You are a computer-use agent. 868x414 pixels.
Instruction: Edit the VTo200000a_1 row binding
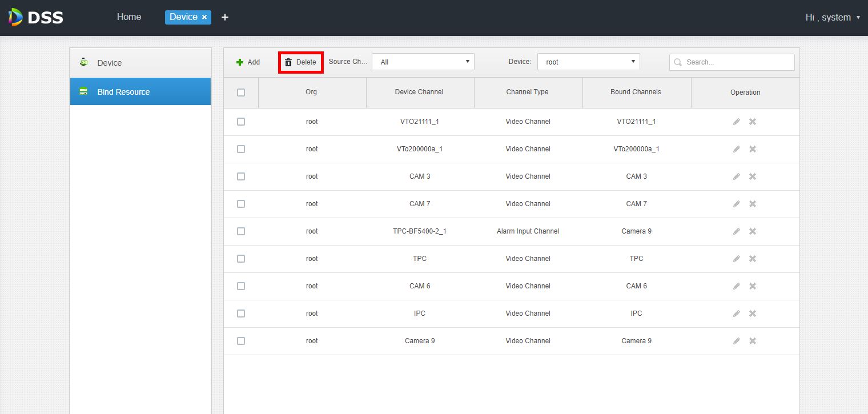[737, 149]
